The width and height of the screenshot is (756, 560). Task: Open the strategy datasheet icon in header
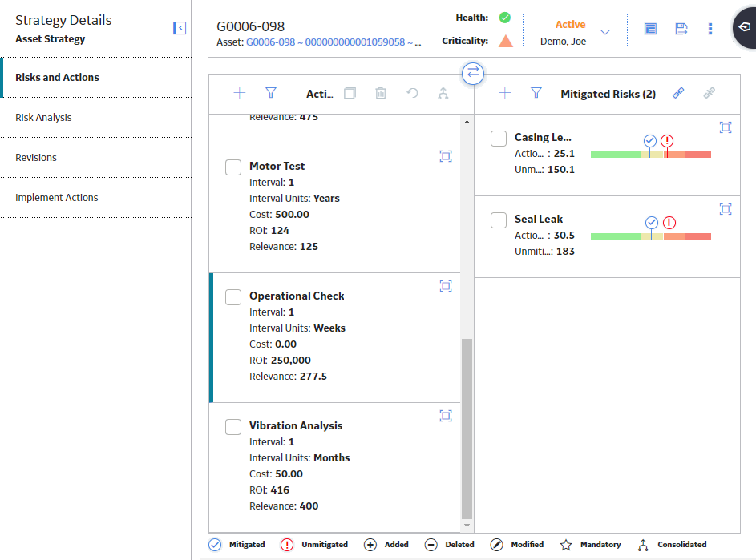[650, 29]
